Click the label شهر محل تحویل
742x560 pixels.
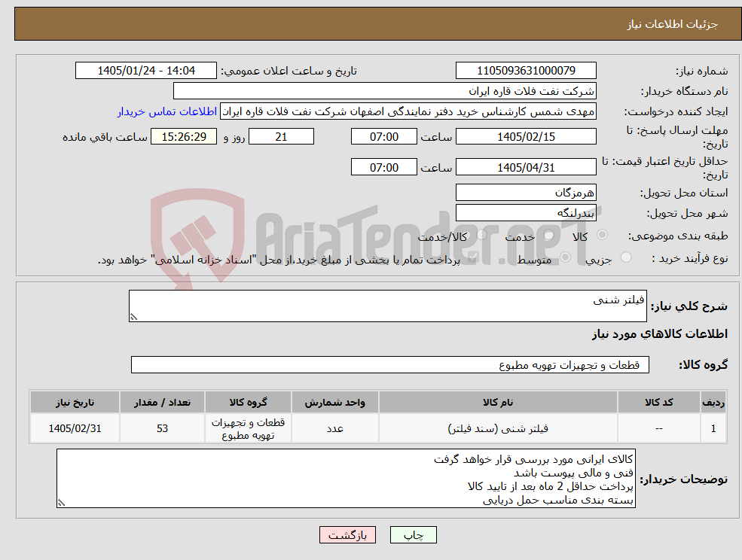tap(687, 214)
